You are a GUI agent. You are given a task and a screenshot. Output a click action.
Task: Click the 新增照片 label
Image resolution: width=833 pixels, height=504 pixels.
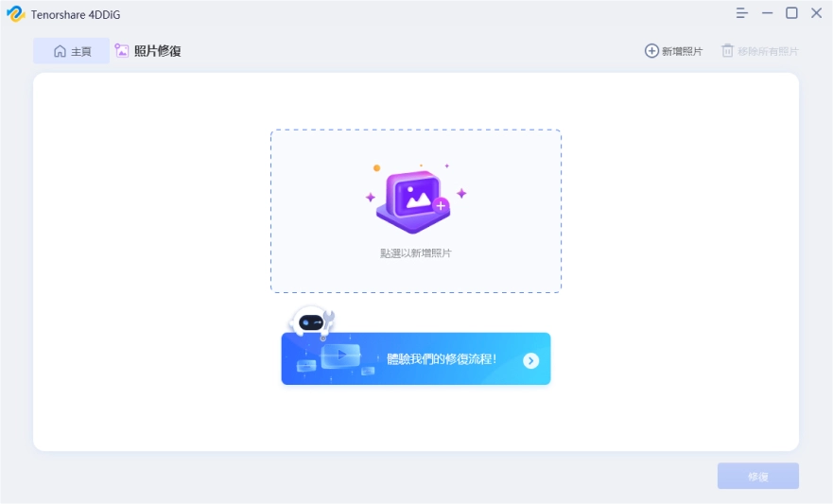(682, 51)
